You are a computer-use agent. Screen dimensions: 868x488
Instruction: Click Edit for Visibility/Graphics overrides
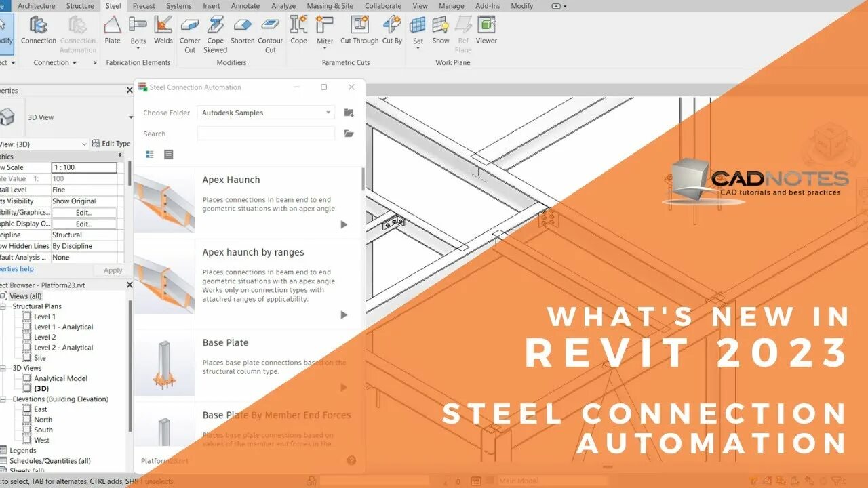84,212
